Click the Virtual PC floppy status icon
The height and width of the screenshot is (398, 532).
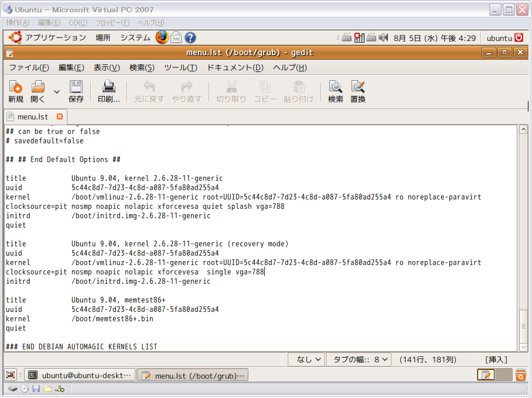click(36, 389)
